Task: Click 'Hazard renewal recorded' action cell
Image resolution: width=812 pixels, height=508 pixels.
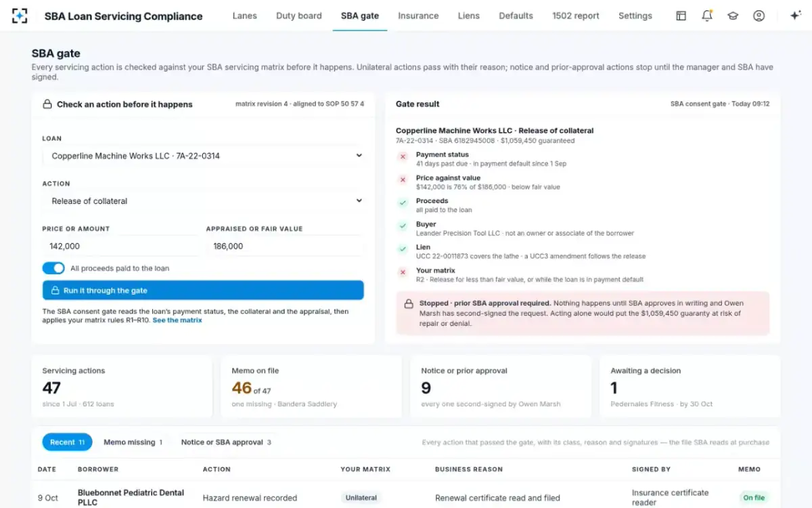Action: (250, 498)
